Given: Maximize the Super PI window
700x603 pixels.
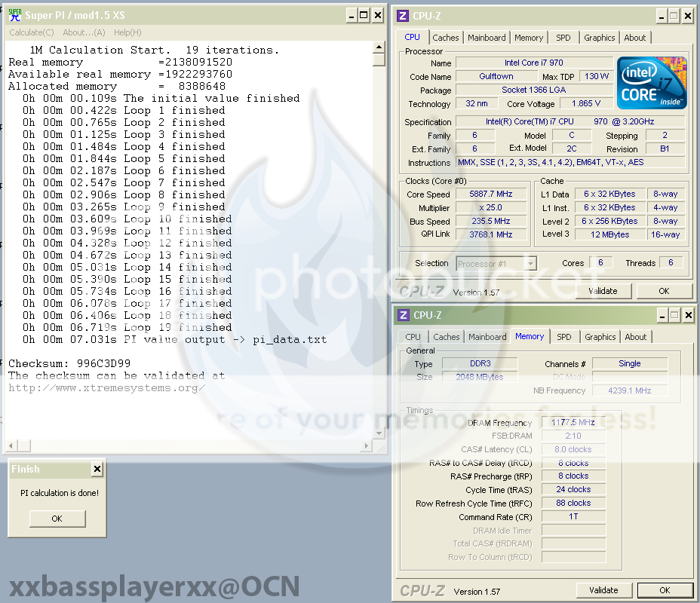Looking at the screenshot, I should [364, 16].
